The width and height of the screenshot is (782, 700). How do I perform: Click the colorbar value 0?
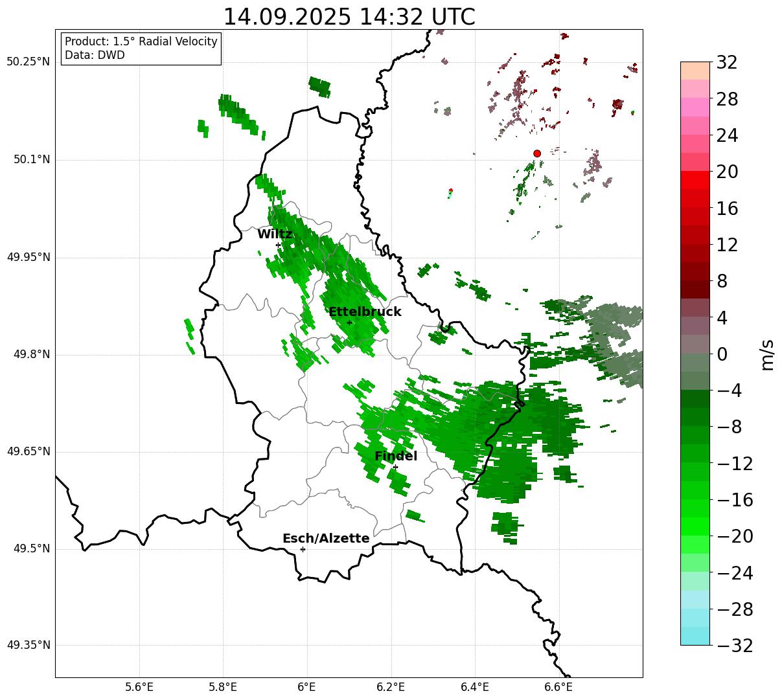(x=722, y=354)
